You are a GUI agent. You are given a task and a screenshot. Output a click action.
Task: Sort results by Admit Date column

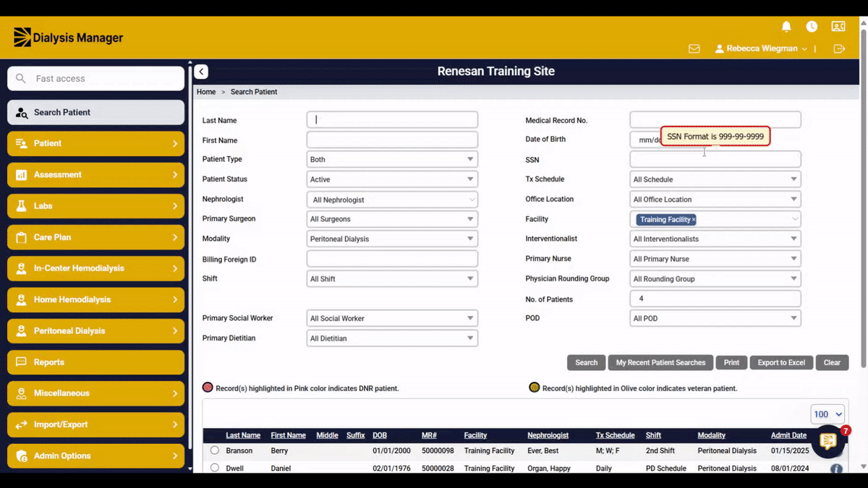pyautogui.click(x=788, y=435)
